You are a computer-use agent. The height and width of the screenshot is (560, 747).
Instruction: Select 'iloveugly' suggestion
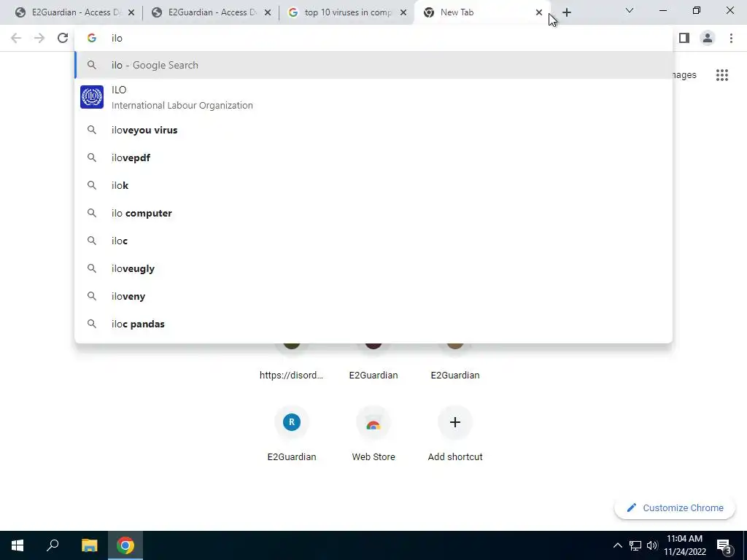(373, 268)
